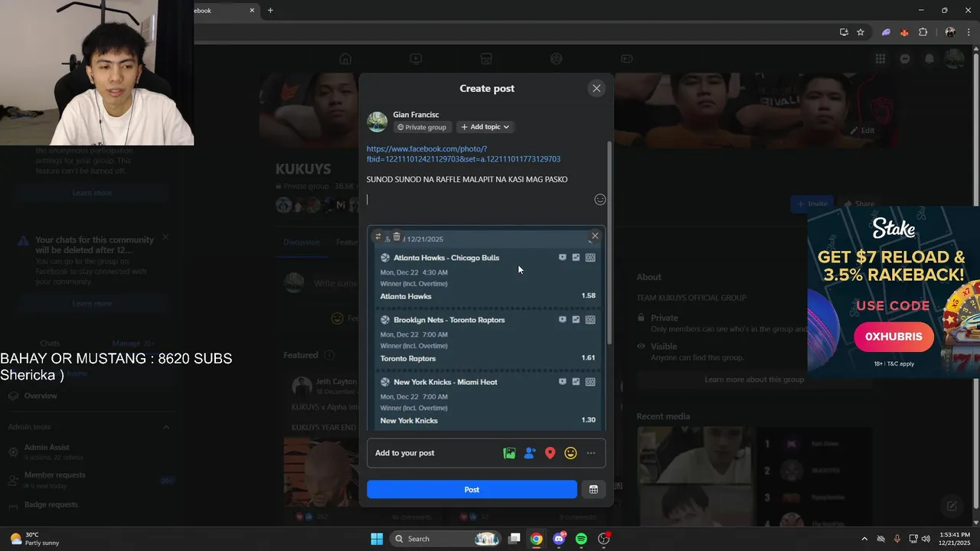Open Badge requests in the sidebar
The width and height of the screenshot is (980, 551).
click(51, 505)
